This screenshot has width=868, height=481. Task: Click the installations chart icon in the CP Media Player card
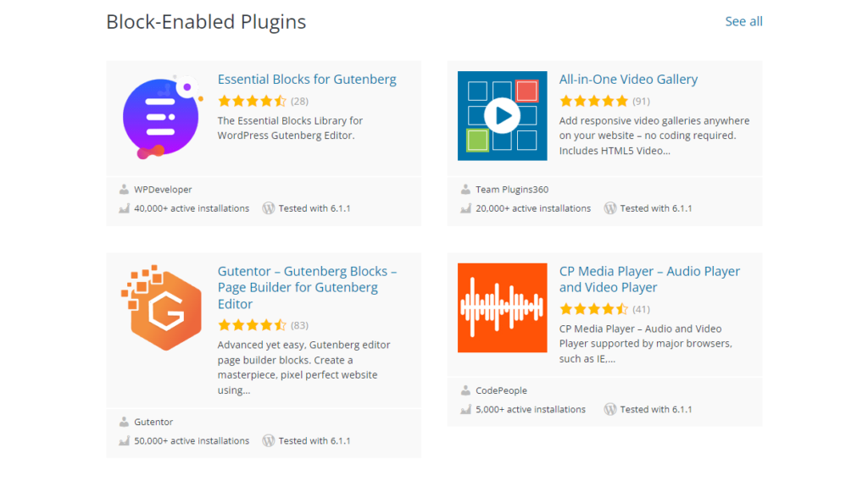click(465, 410)
